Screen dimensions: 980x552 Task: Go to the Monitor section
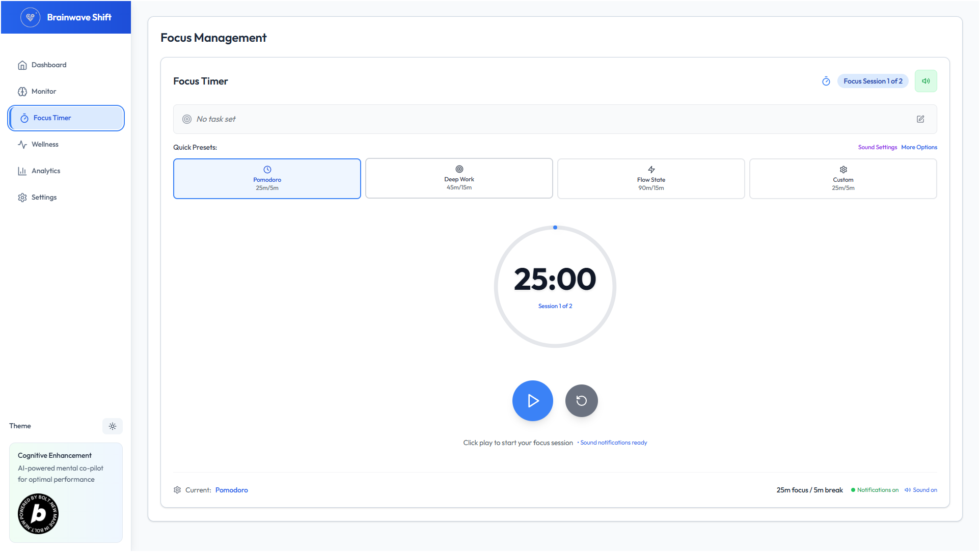point(44,92)
